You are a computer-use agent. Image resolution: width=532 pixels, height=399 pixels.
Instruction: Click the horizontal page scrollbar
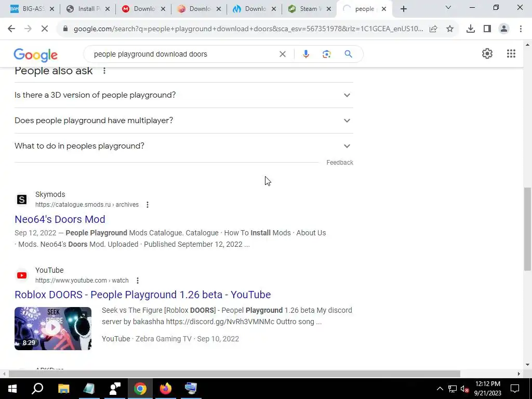pos(234,374)
